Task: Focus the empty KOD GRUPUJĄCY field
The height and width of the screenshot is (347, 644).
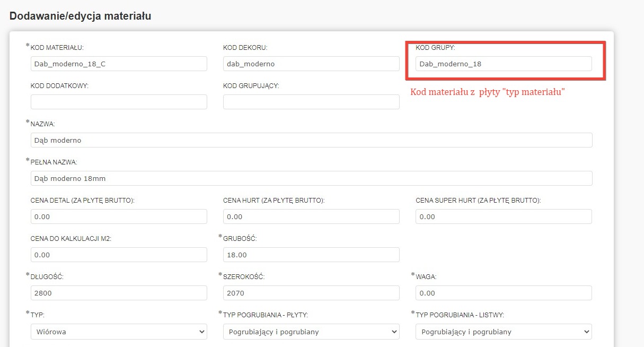Action: [311, 102]
